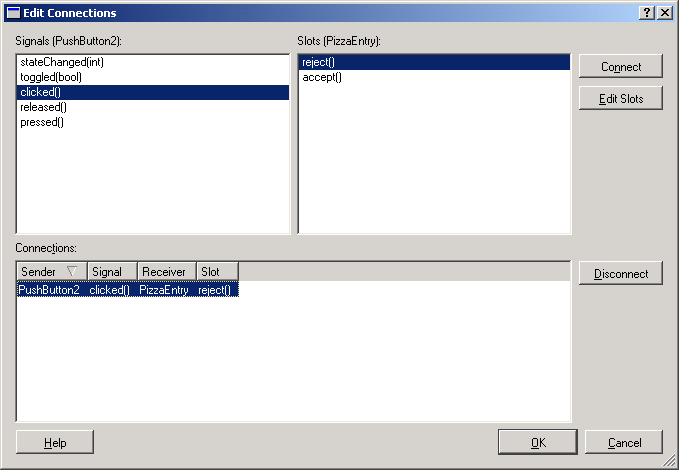The height and width of the screenshot is (470, 679).
Task: Click the Help button
Action: (55, 442)
